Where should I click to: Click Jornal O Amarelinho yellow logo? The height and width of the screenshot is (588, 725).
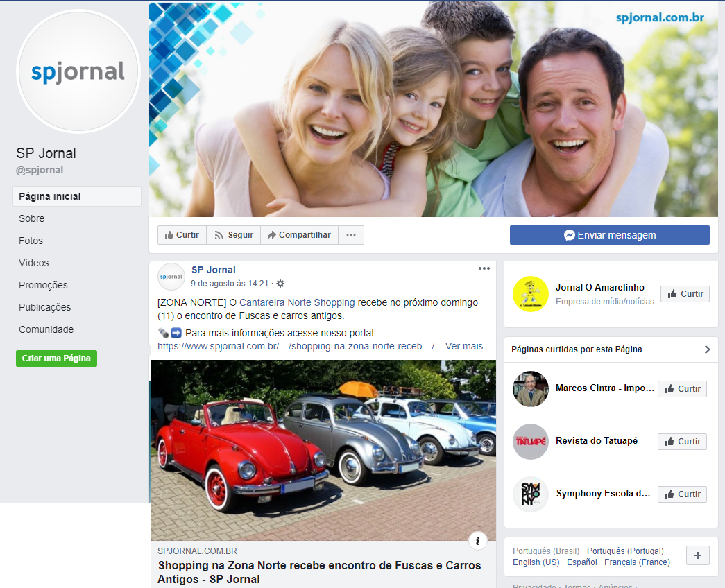pyautogui.click(x=530, y=294)
